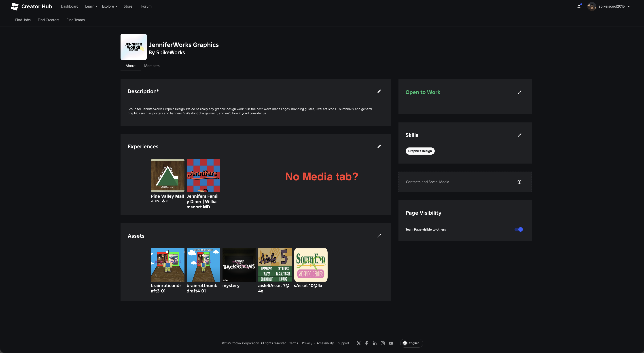Expand the Learn dropdown menu

91,6
